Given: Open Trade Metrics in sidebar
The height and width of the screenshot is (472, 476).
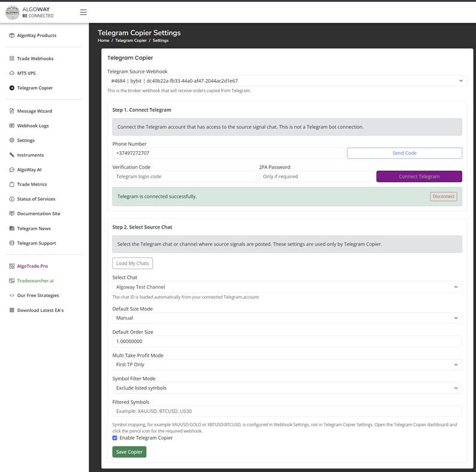Looking at the screenshot, I should tap(32, 184).
